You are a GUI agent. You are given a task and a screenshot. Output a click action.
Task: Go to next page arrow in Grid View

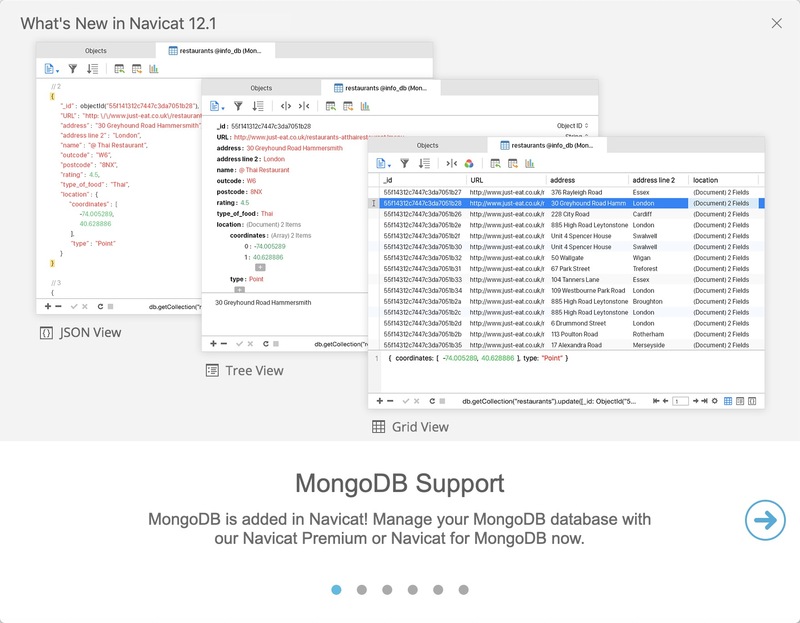(695, 401)
